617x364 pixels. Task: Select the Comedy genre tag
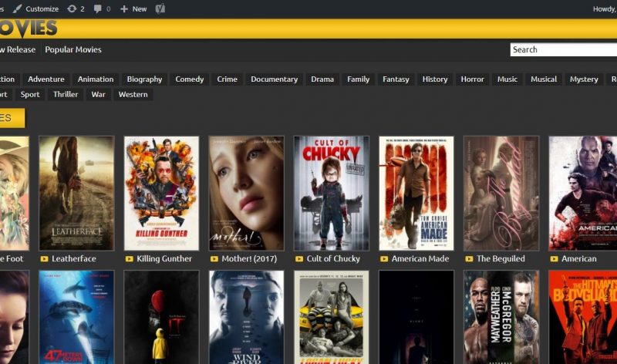click(190, 79)
